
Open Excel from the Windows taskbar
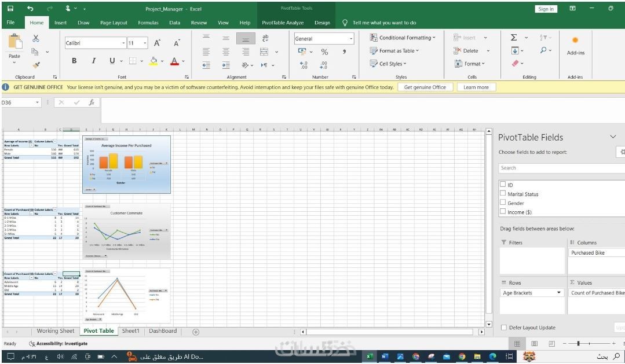point(370,356)
